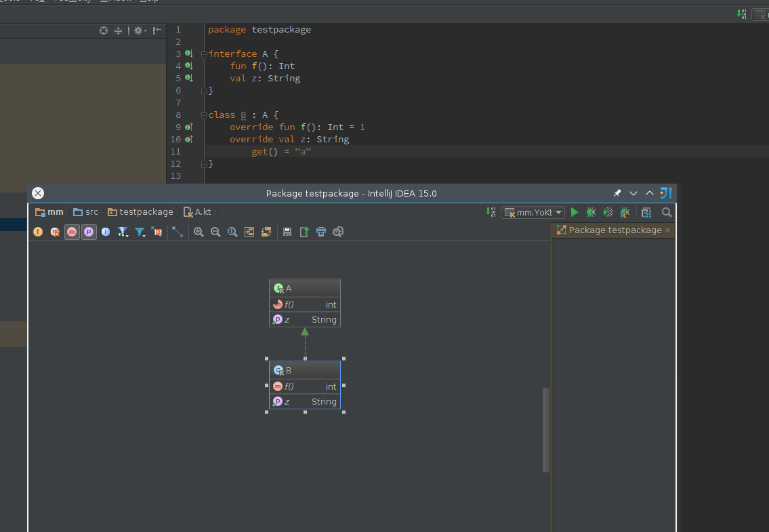Toggle the Properties visibility button
The width and height of the screenshot is (769, 532).
(x=89, y=232)
